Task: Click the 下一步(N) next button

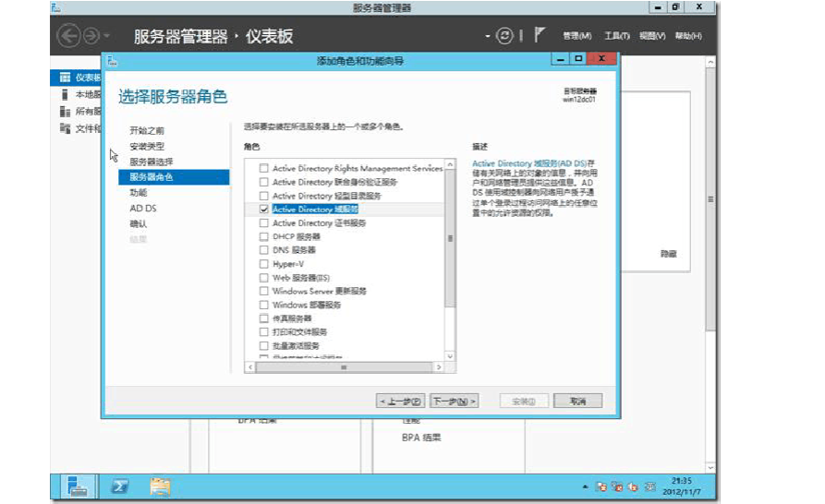Action: tap(455, 402)
